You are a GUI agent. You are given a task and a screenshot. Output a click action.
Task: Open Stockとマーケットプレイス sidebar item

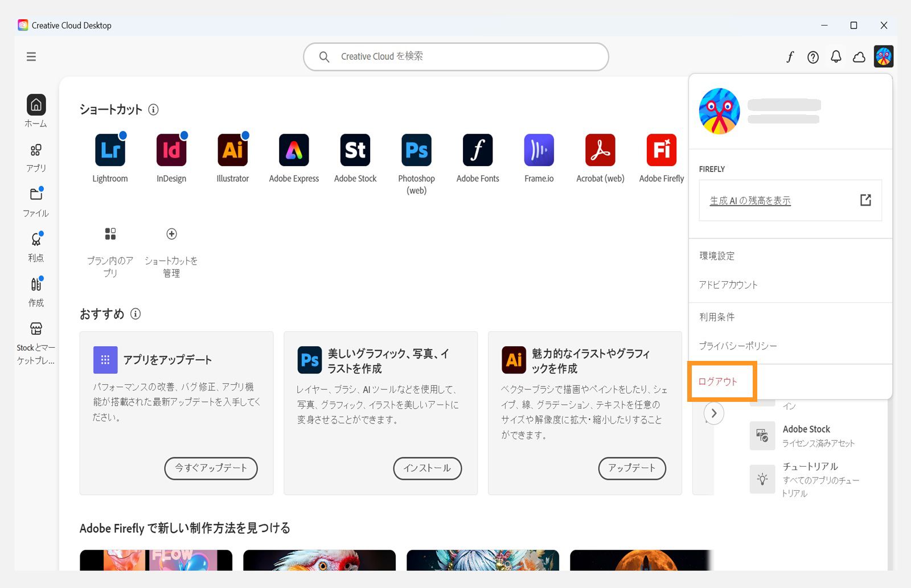coord(36,344)
